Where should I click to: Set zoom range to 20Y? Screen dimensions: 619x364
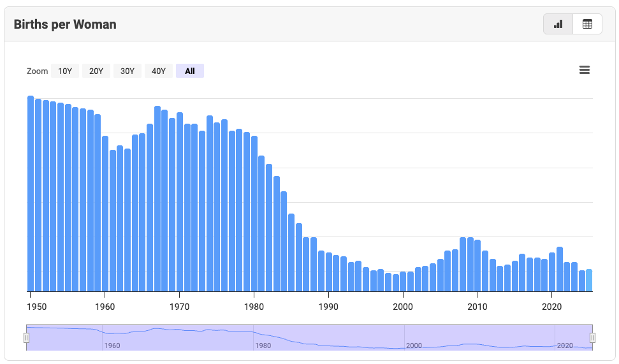(x=96, y=71)
